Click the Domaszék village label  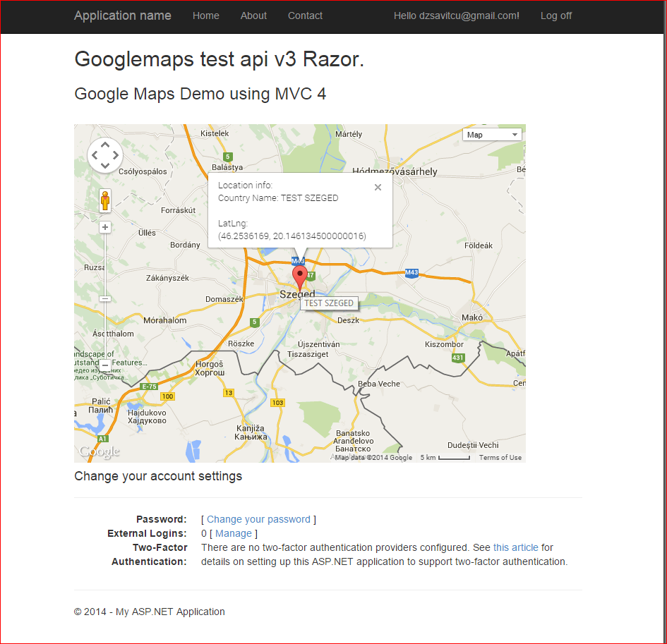(224, 299)
